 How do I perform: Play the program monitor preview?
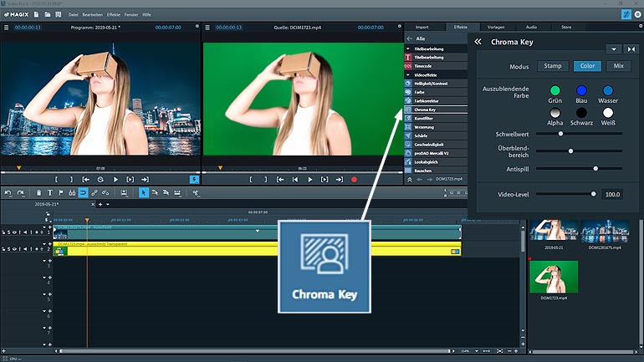click(x=115, y=180)
